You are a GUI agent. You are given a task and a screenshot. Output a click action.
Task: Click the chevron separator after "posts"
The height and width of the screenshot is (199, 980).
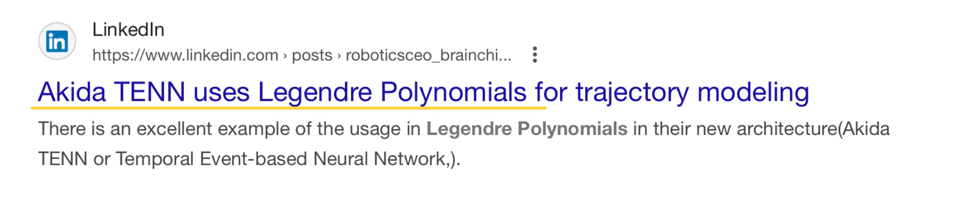point(339,56)
